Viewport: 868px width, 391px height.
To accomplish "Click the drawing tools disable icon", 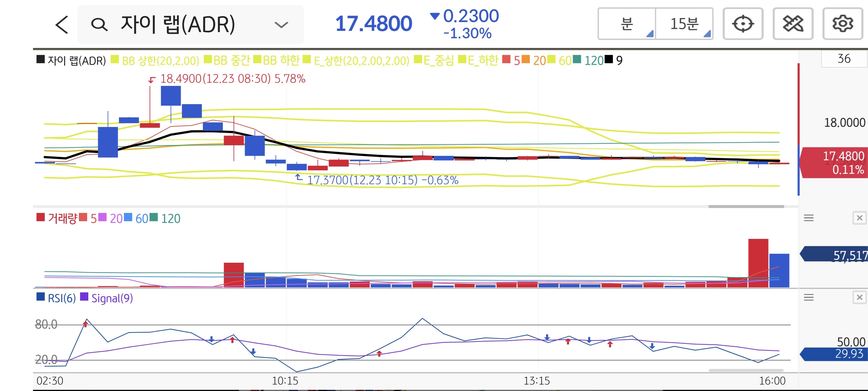I will click(x=793, y=24).
